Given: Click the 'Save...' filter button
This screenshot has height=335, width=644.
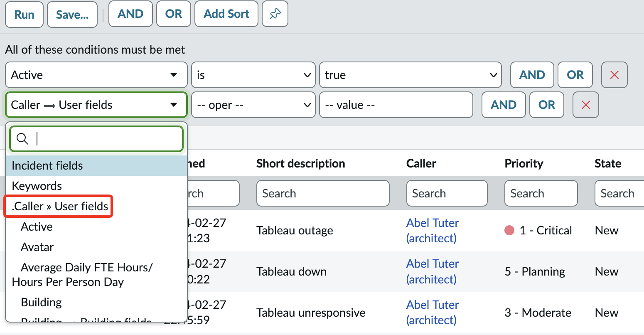Looking at the screenshot, I should [x=72, y=15].
